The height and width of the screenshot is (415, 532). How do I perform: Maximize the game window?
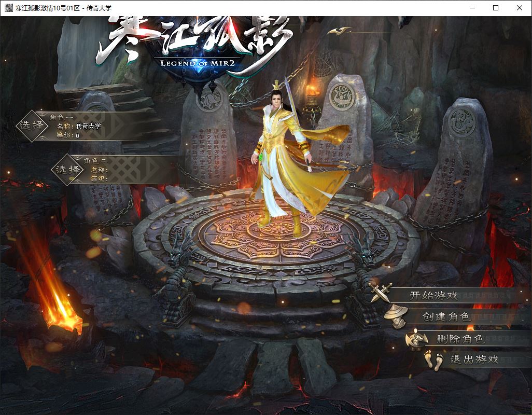pos(496,8)
